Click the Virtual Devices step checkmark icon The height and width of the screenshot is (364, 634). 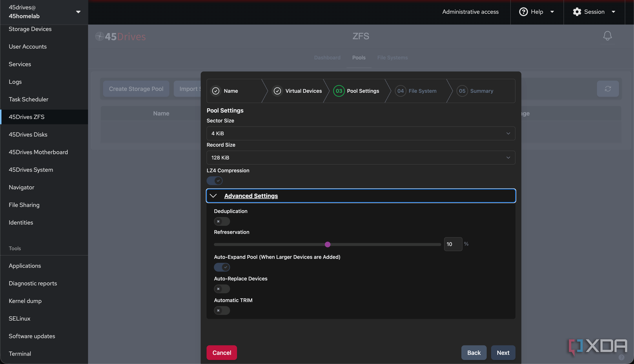point(277,91)
